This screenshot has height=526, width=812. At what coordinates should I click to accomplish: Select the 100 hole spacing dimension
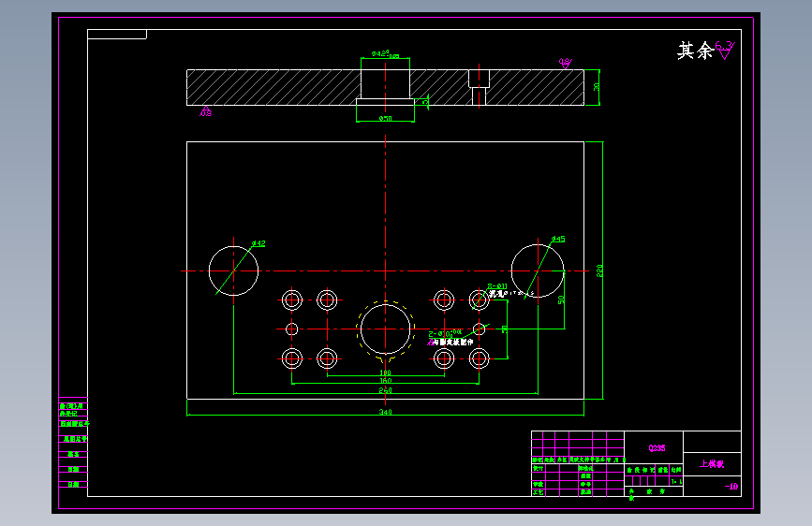(385, 373)
